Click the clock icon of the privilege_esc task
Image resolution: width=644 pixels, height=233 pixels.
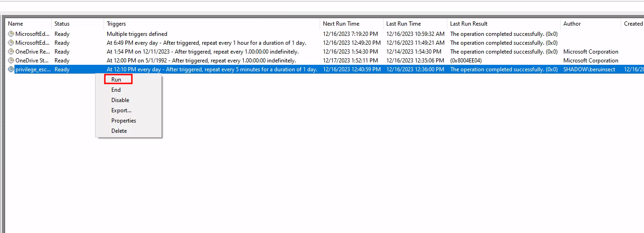pyautogui.click(x=11, y=69)
